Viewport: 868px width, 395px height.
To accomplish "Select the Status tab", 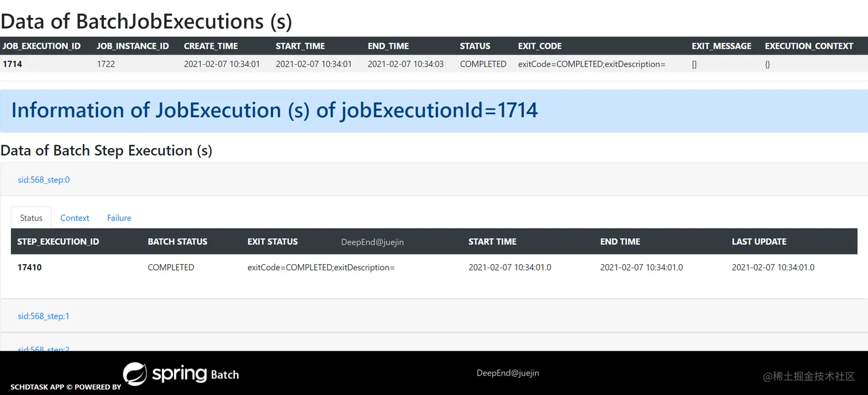I will click(x=31, y=218).
